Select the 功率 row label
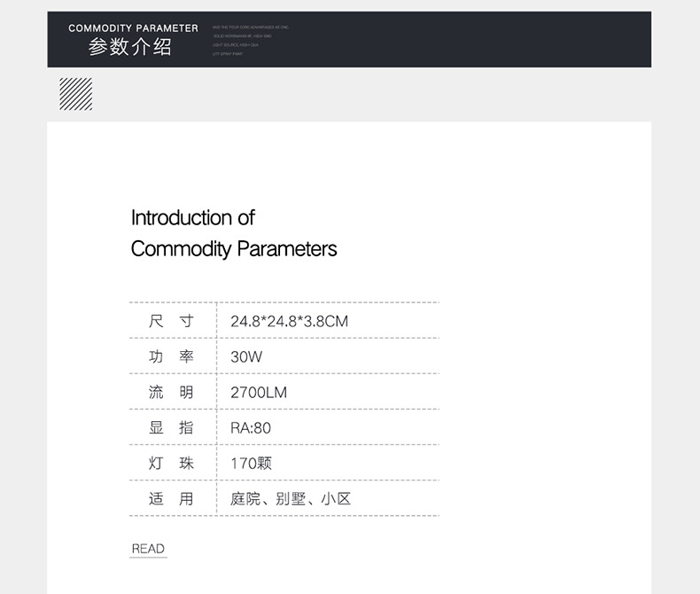Viewport: 700px width, 594px height. click(x=171, y=356)
